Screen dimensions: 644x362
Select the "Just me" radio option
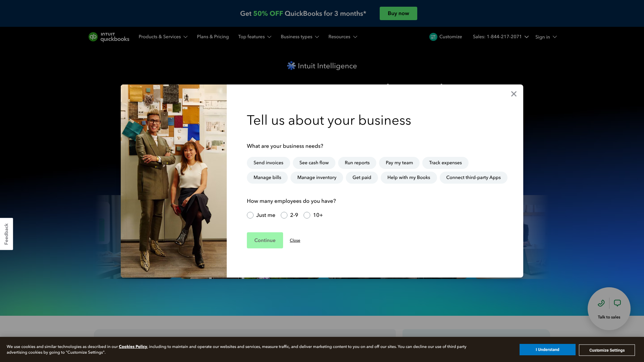[x=250, y=215]
